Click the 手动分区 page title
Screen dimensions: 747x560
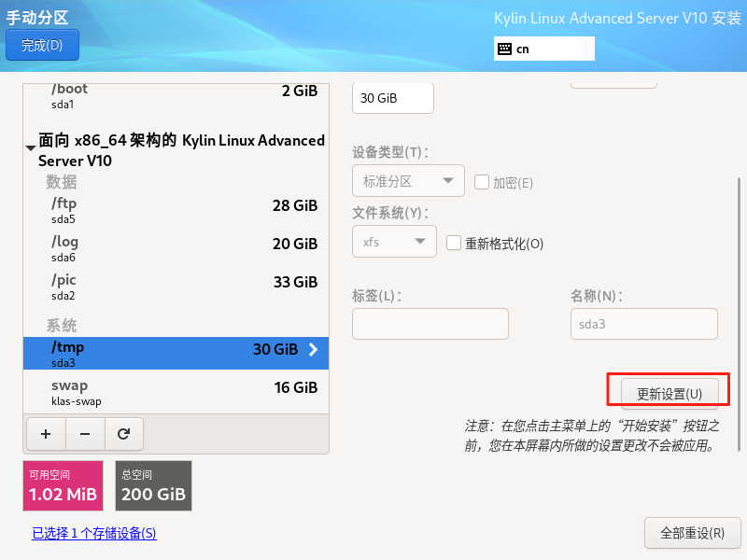tap(37, 18)
